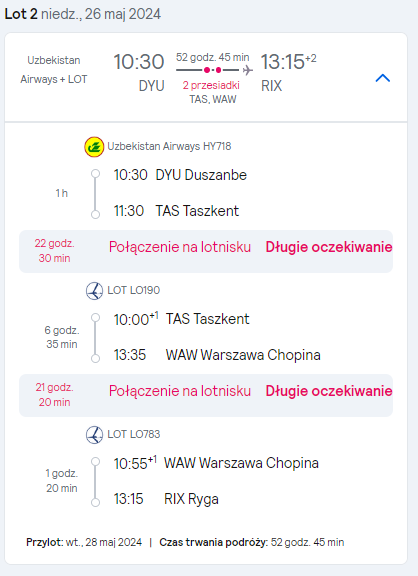Click the 22 godz. 30 min layover banner
Viewport: 418px width, 576px height.
[206, 251]
